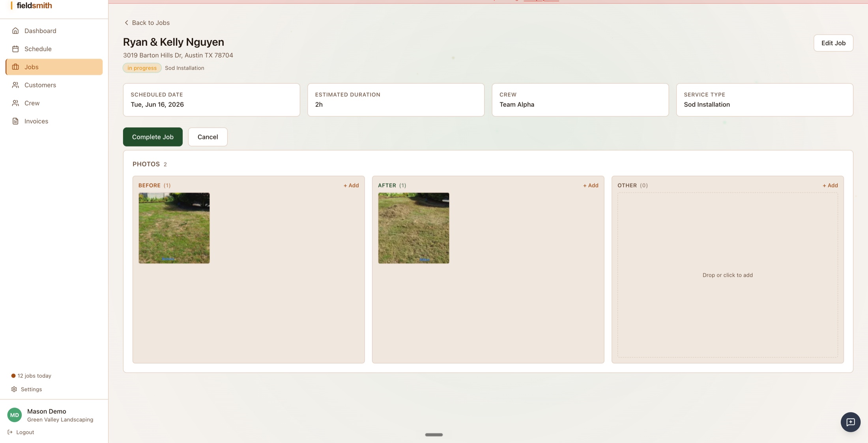Click Sod Installation tag next to status

(184, 68)
